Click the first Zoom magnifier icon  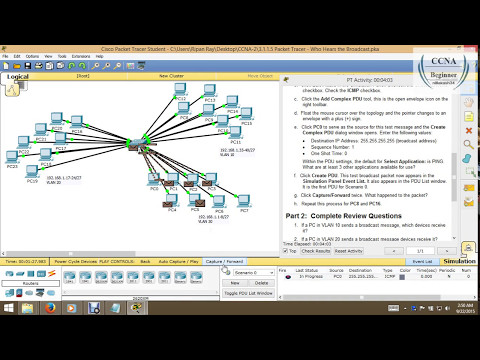(x=95, y=66)
